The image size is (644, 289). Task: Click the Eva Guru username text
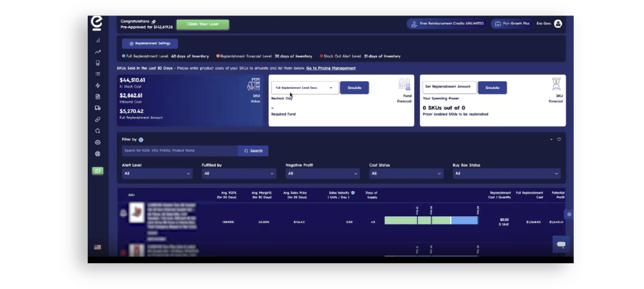543,24
